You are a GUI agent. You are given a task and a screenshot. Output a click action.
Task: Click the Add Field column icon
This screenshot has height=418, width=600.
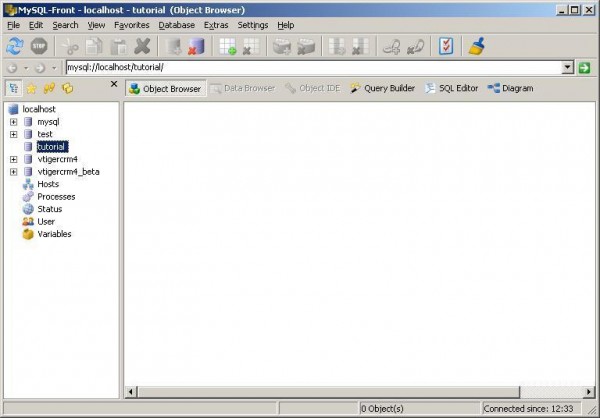point(337,47)
